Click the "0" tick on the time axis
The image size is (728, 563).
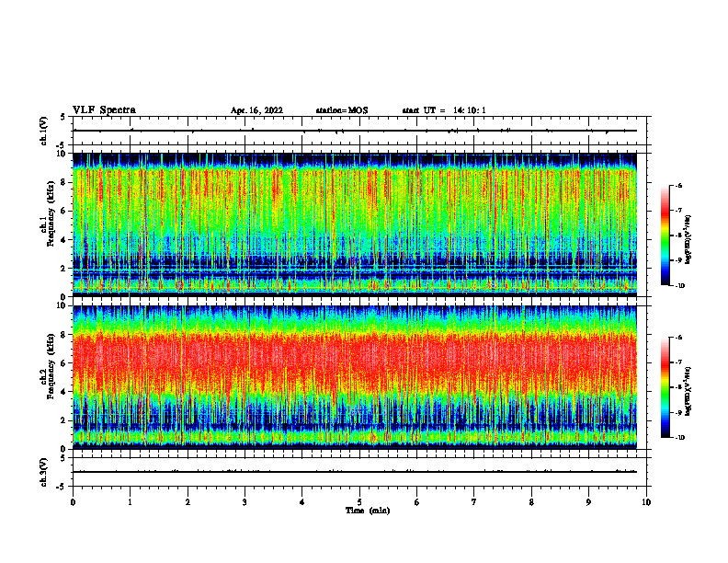tap(73, 502)
